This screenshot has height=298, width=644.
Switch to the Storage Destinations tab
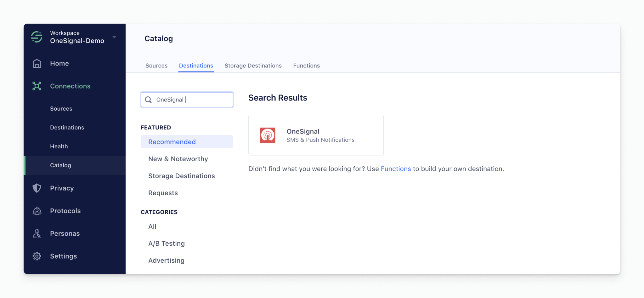[253, 66]
